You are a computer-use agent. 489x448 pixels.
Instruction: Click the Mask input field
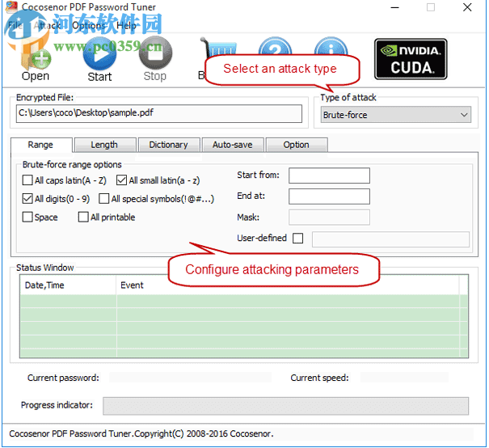(x=329, y=218)
